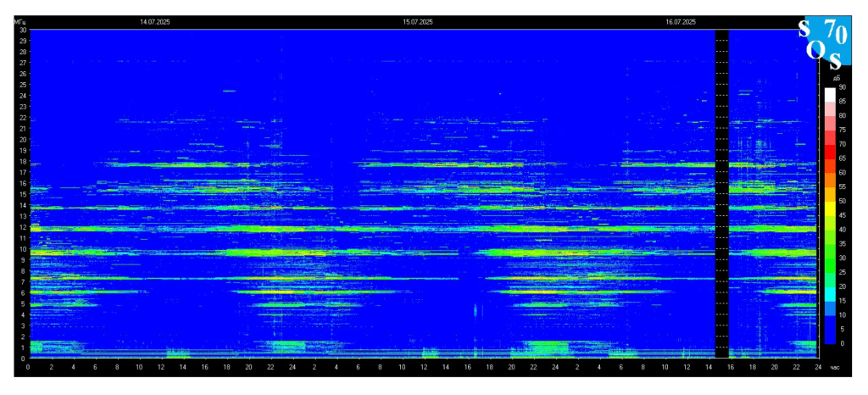868x395 pixels.
Task: Pick the red 70 dB color scale segment
Action: click(x=830, y=151)
